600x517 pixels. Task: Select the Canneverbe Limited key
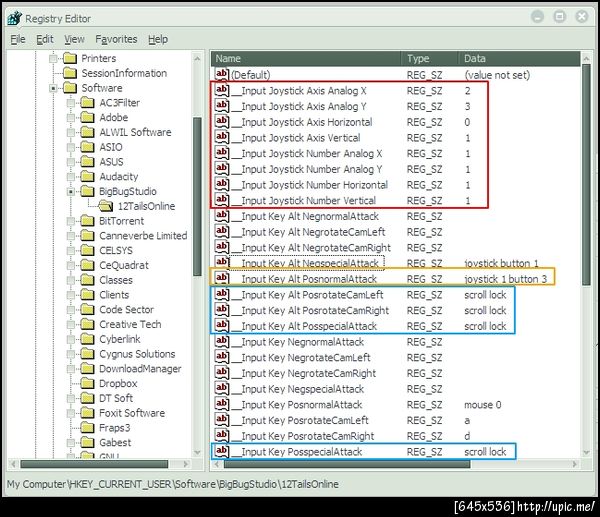[x=143, y=236]
